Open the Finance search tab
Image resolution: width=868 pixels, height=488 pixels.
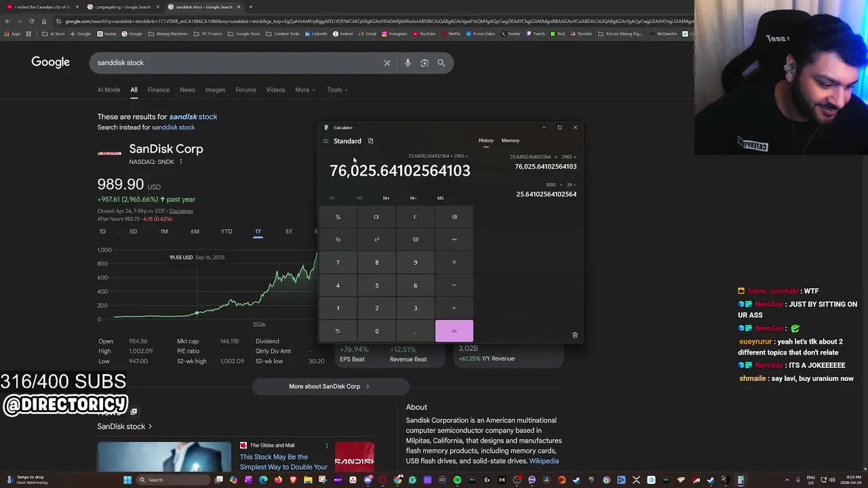pyautogui.click(x=158, y=89)
